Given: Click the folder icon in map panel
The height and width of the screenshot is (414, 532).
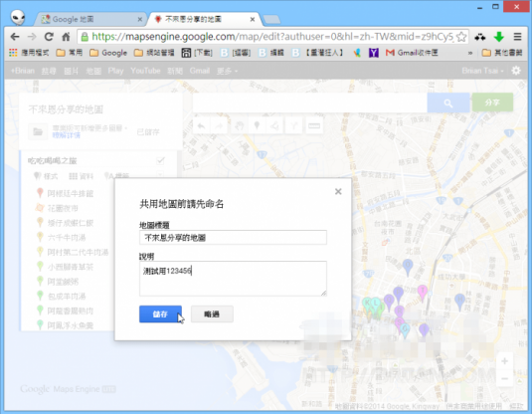Looking at the screenshot, I should coord(38,131).
